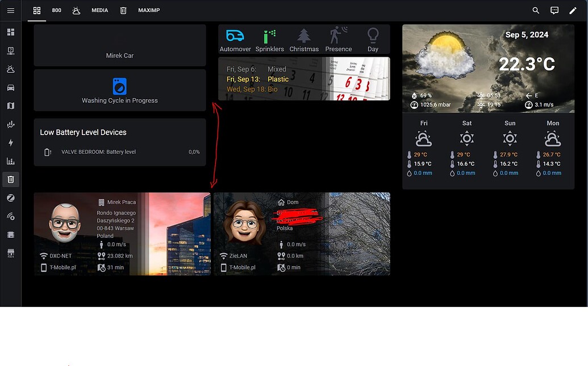Open the Assist chat icon top right
The image size is (588, 366).
tap(554, 10)
